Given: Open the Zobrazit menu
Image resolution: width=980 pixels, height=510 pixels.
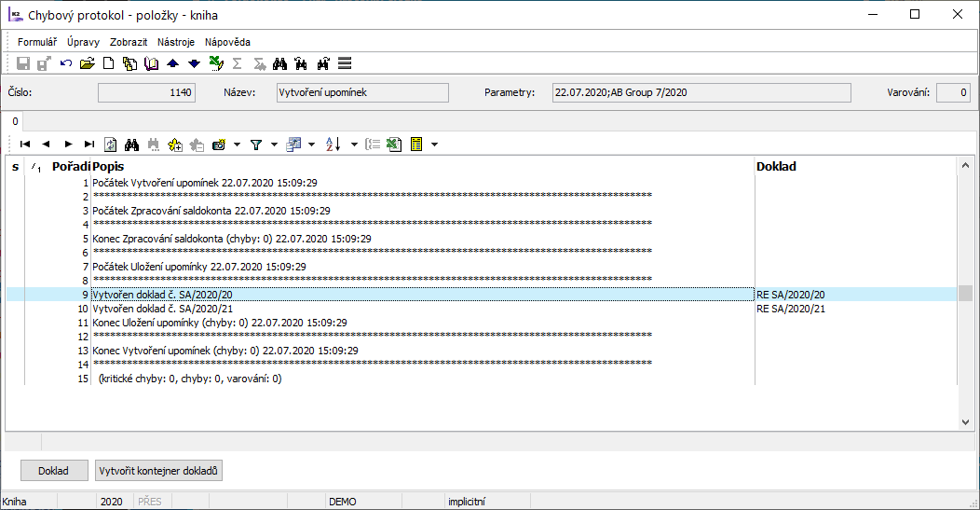Looking at the screenshot, I should (x=129, y=42).
